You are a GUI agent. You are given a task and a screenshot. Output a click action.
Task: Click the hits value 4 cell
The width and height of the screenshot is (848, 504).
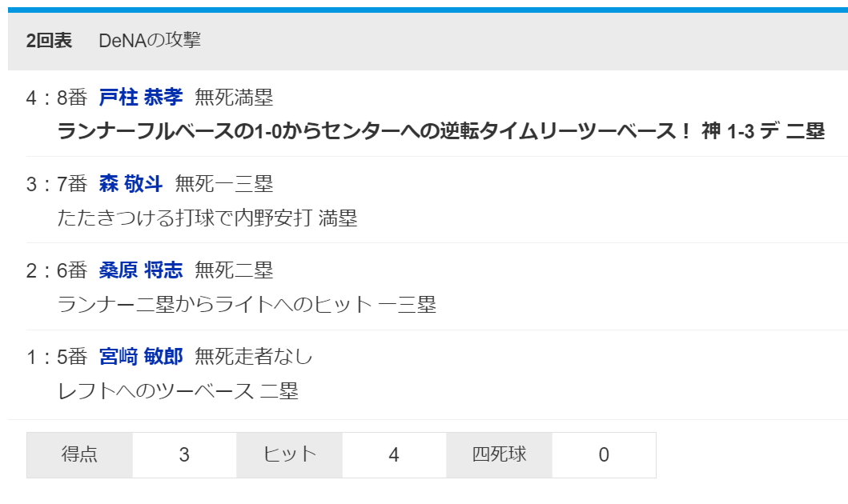coord(394,455)
